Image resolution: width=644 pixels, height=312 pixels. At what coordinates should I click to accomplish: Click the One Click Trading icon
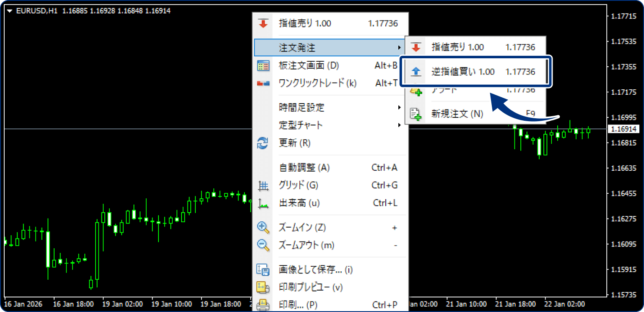[x=263, y=83]
